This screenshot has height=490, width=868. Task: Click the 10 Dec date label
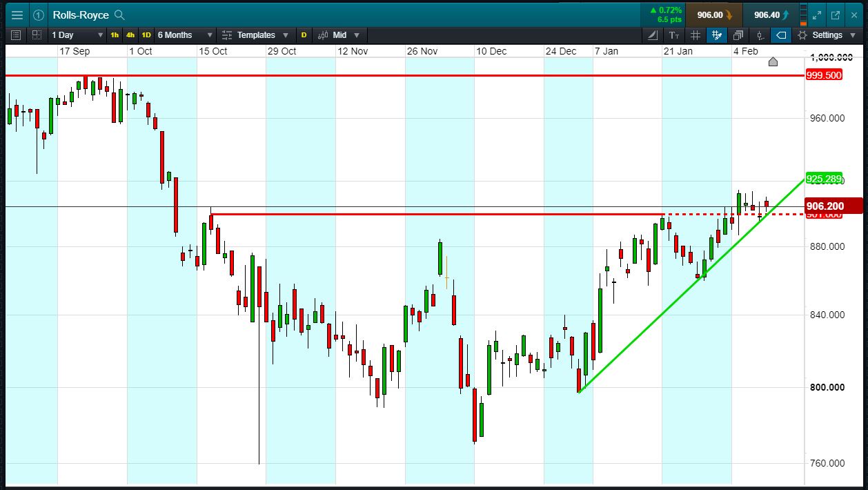point(491,51)
